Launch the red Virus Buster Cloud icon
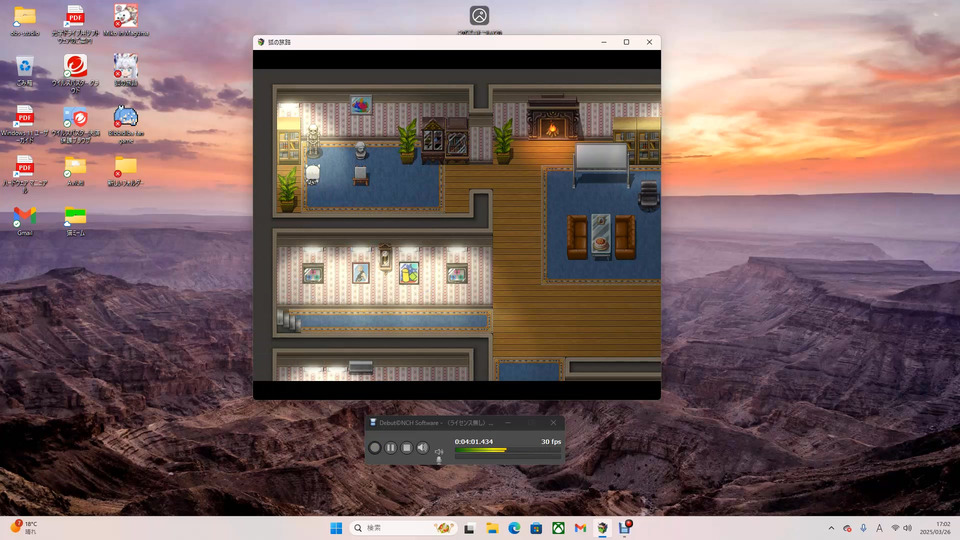 click(75, 73)
